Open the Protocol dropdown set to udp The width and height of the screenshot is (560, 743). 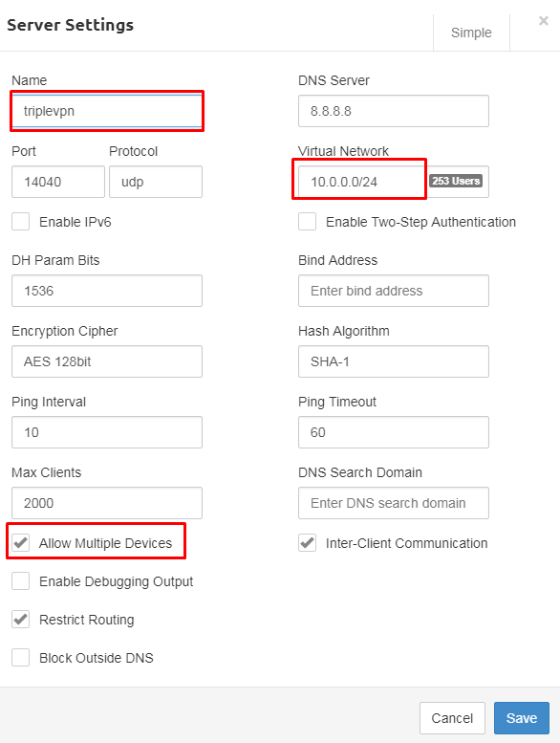156,182
